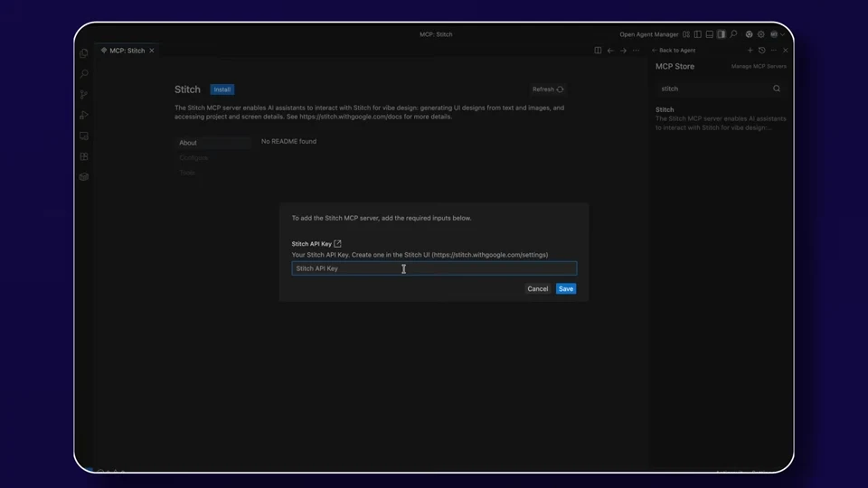Click the MCP Store search magnifier icon
Screen dimensions: 868x488
pos(777,89)
